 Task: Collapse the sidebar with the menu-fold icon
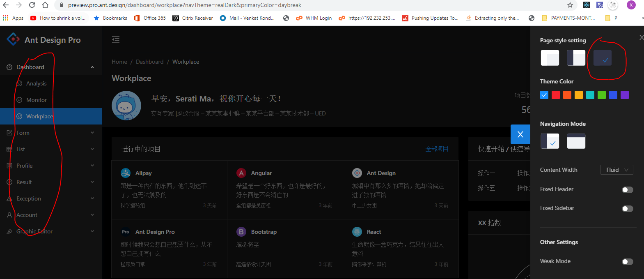pos(116,39)
